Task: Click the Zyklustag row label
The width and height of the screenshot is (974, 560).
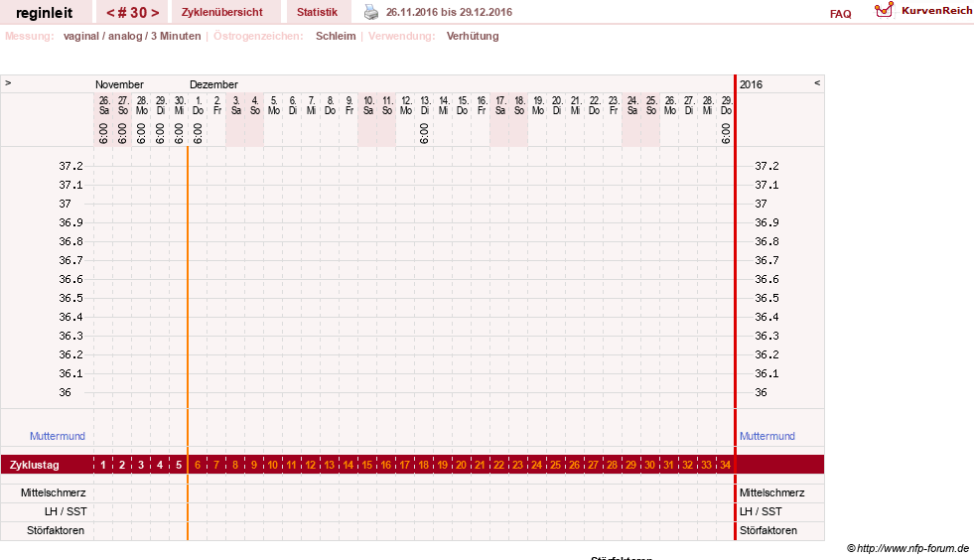Action: [x=34, y=465]
